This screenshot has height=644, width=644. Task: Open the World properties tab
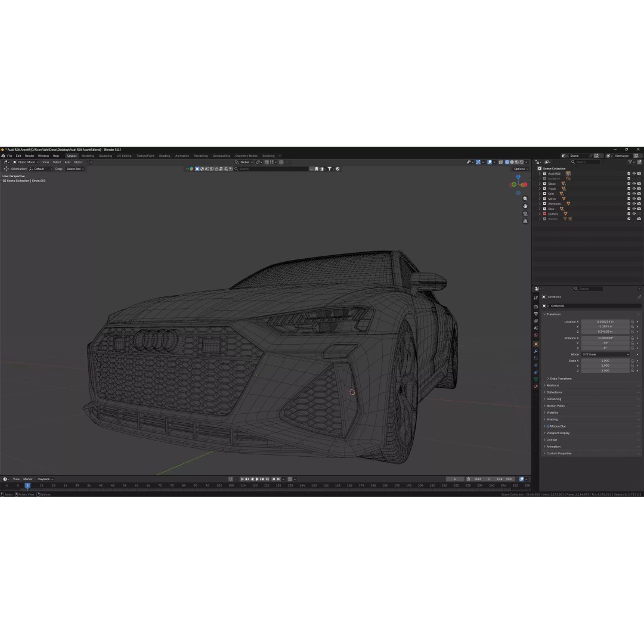click(535, 335)
